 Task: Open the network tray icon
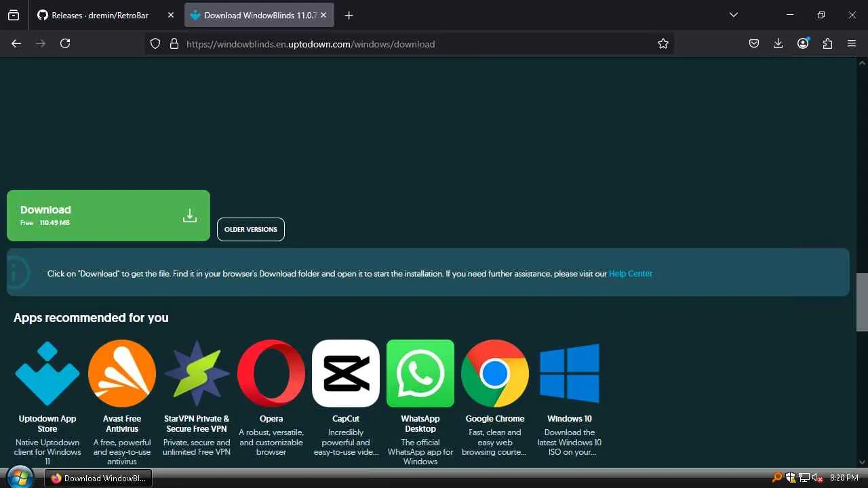[804, 478]
